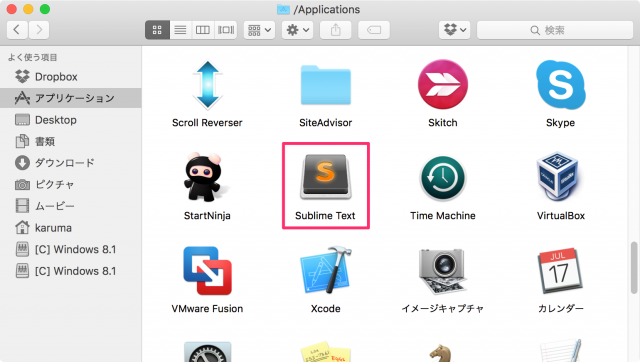Switch to column view

(203, 30)
